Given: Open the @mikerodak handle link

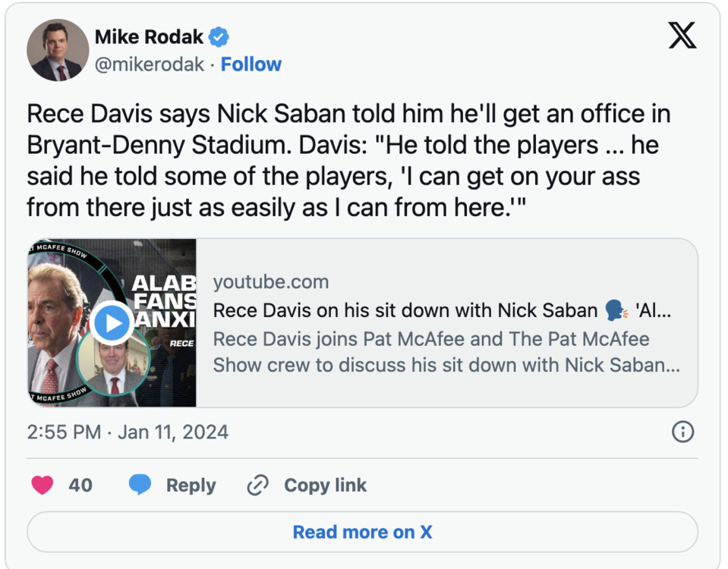Looking at the screenshot, I should tap(150, 64).
